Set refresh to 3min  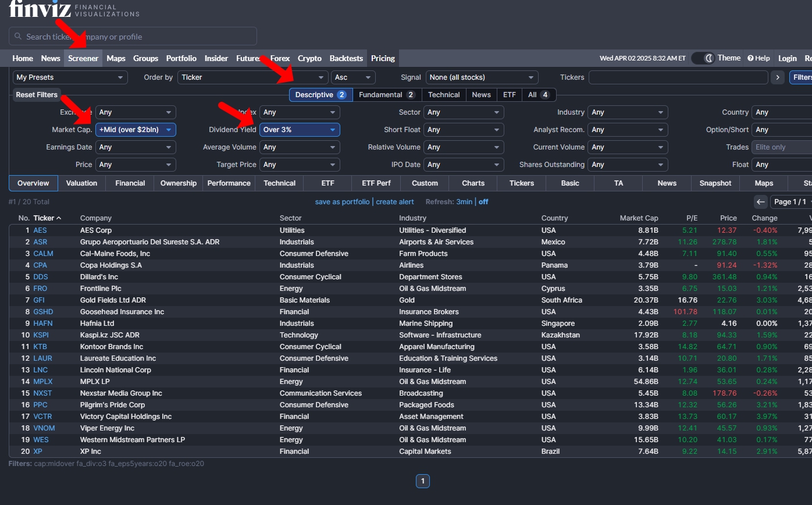click(x=464, y=202)
